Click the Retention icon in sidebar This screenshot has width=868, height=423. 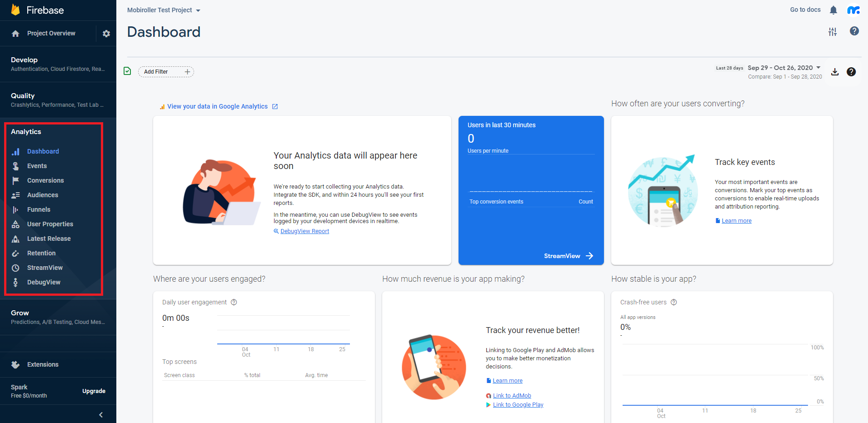[15, 253]
